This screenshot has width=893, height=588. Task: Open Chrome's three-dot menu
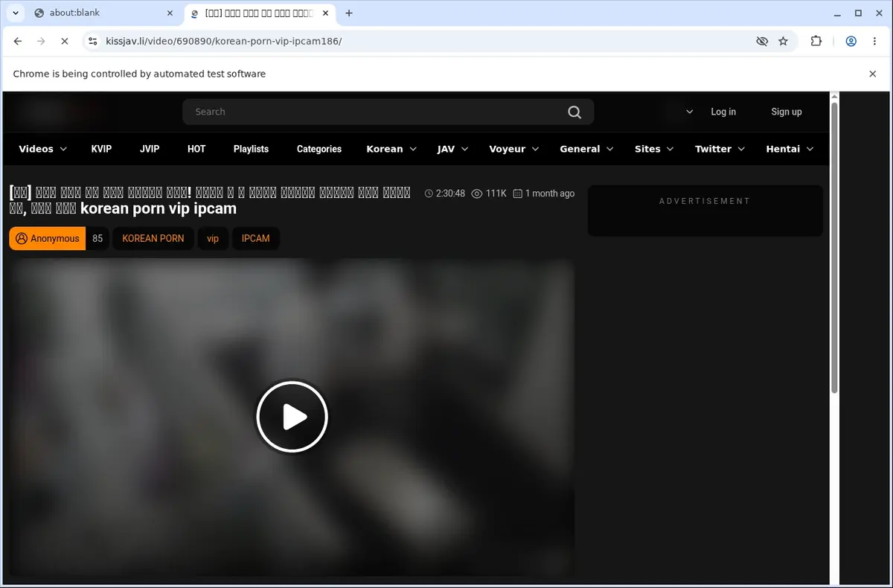point(875,42)
